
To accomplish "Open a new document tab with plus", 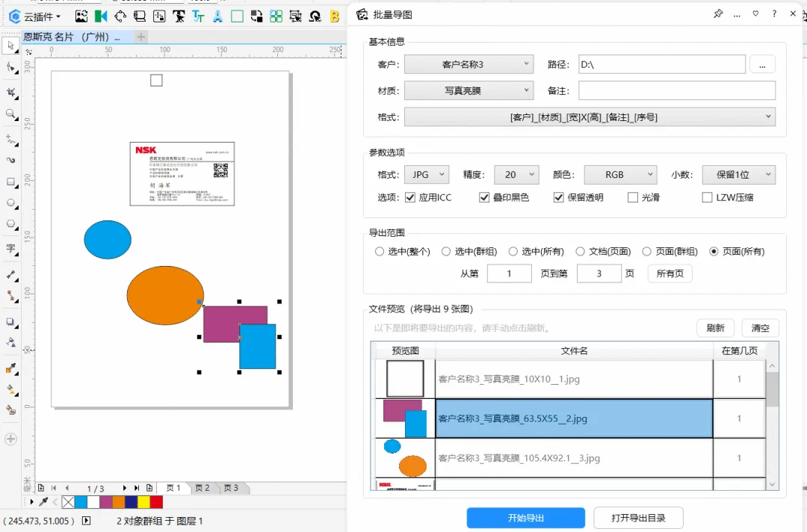I will [x=141, y=37].
